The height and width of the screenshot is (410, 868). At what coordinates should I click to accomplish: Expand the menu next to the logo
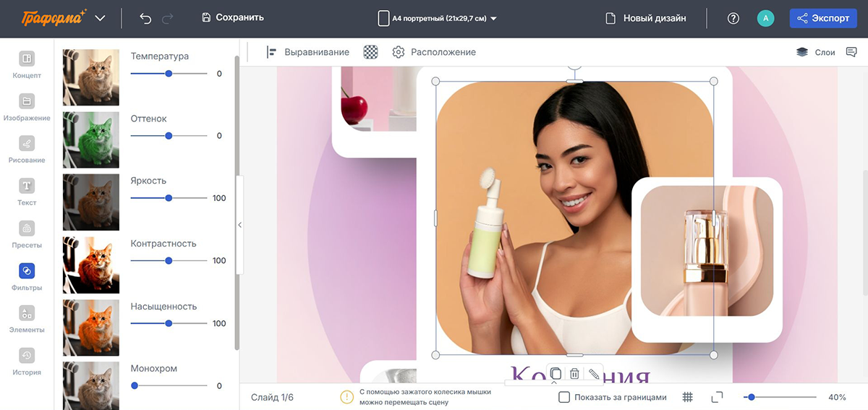click(101, 18)
